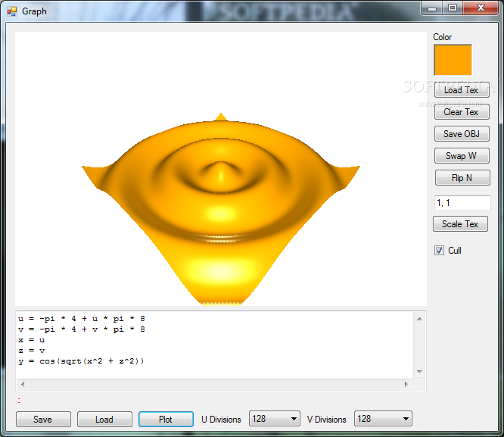504x437 pixels.
Task: Click the line 'z = v' in editor
Action: pos(32,351)
